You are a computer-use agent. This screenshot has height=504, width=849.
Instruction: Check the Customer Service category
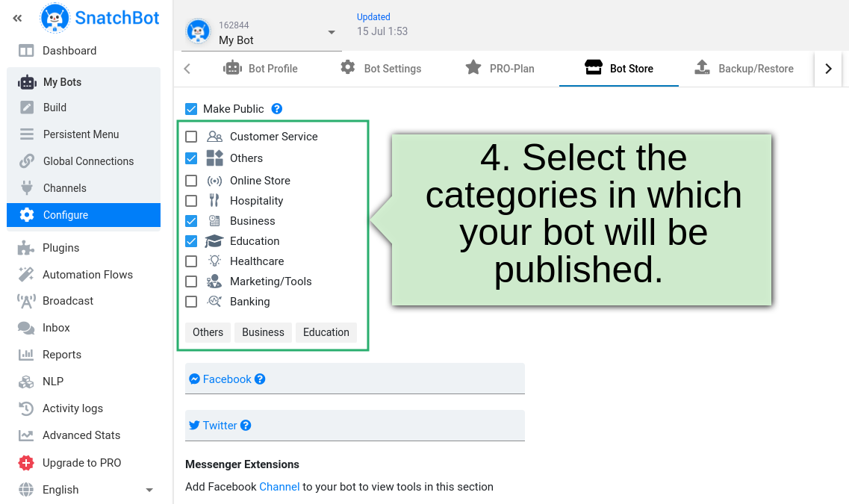pyautogui.click(x=191, y=137)
